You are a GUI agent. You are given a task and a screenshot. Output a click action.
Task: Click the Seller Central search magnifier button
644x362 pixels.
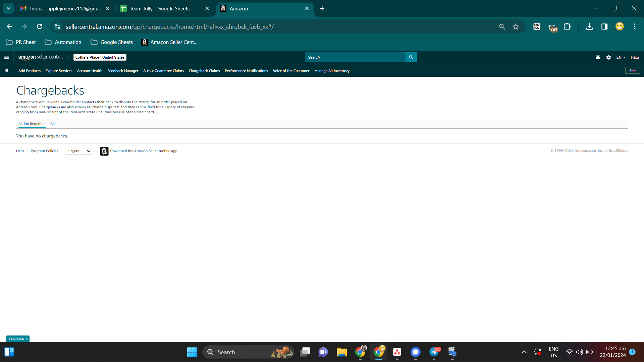point(411,57)
